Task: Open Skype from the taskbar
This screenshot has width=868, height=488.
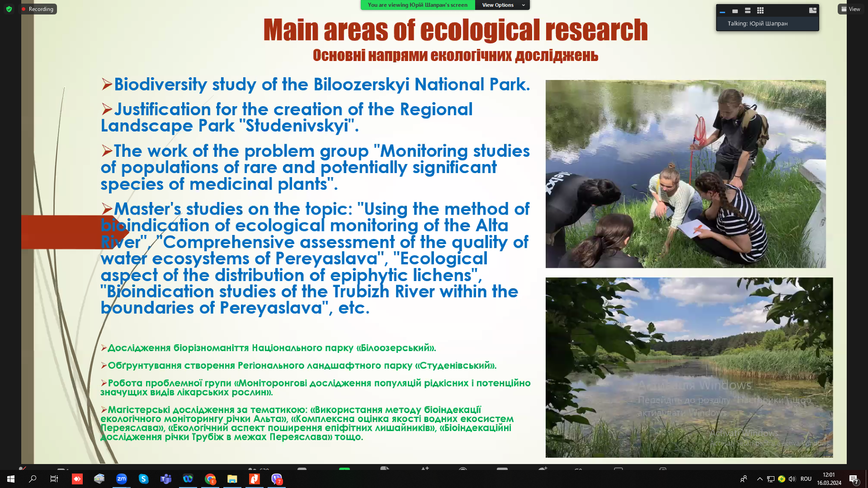Action: coord(144,479)
